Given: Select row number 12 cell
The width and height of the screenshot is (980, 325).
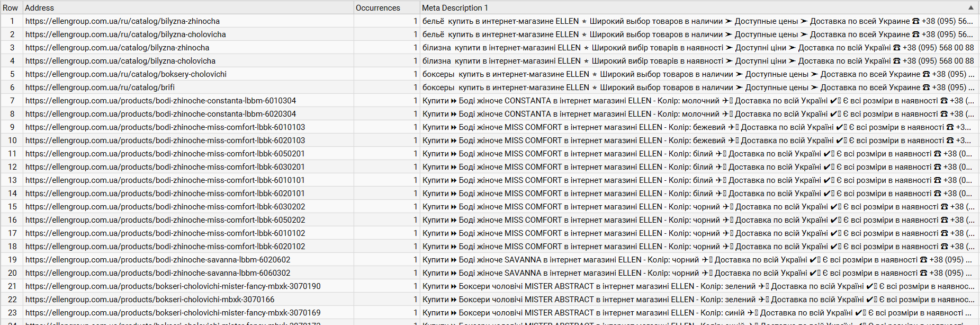Looking at the screenshot, I should point(12,167).
